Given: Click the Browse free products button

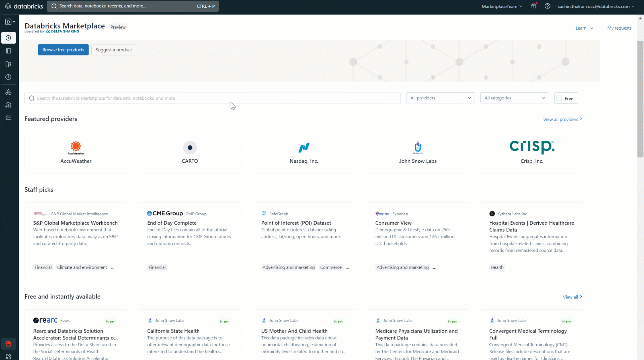Looking at the screenshot, I should coord(63,50).
